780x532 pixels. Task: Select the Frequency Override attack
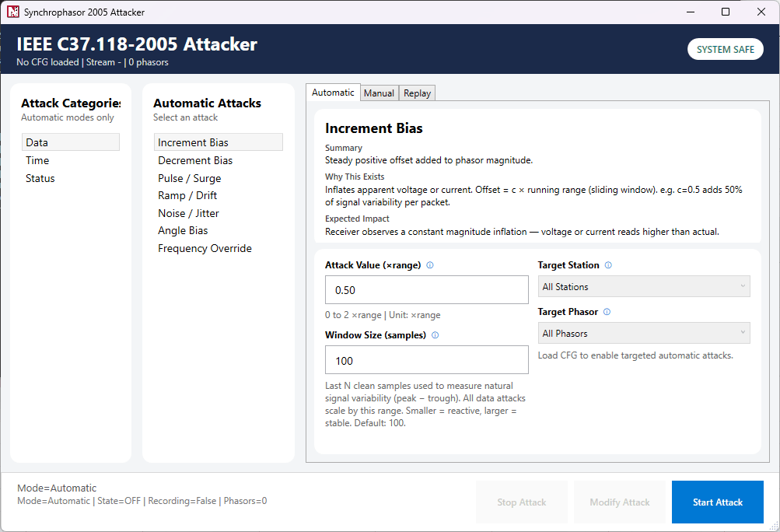(x=219, y=248)
